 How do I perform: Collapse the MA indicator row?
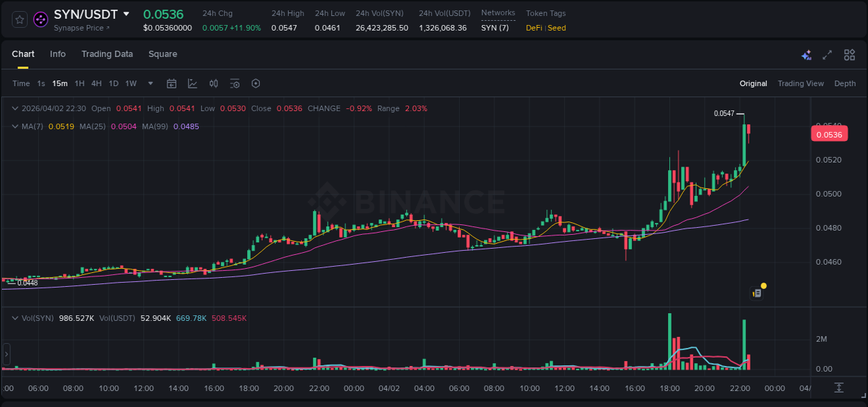pos(15,126)
